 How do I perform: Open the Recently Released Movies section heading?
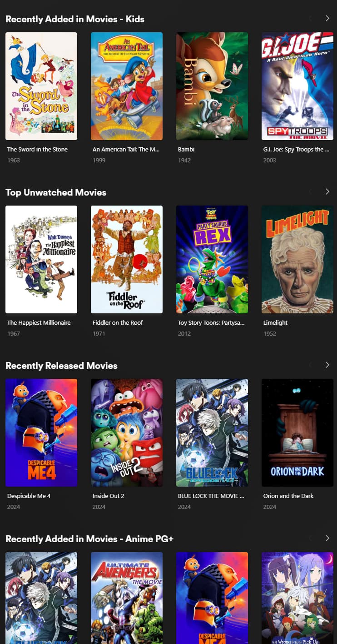(61, 366)
